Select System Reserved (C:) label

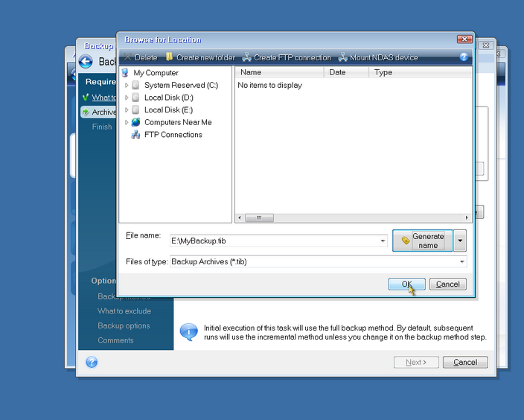(x=181, y=85)
